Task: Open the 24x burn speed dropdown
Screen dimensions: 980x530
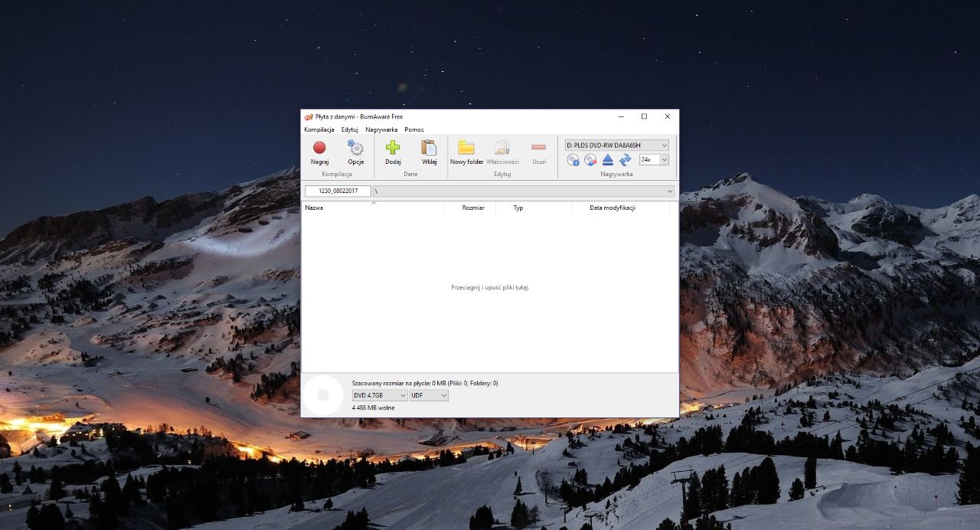Action: tap(654, 159)
